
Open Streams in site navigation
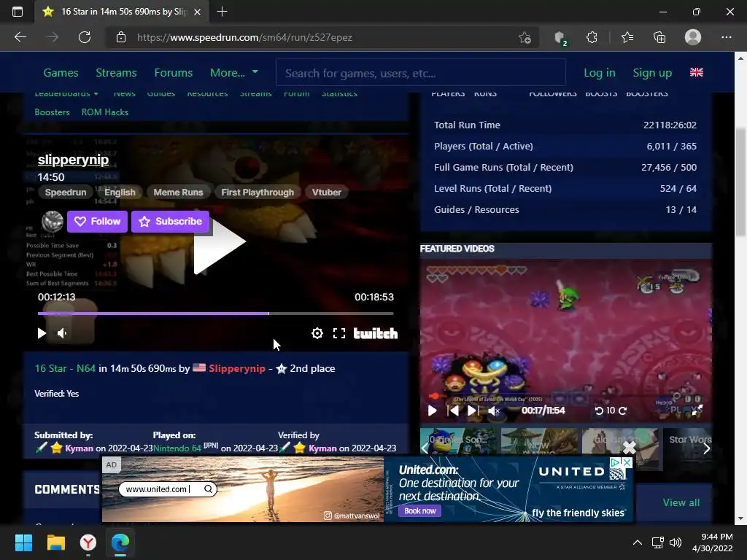116,73
